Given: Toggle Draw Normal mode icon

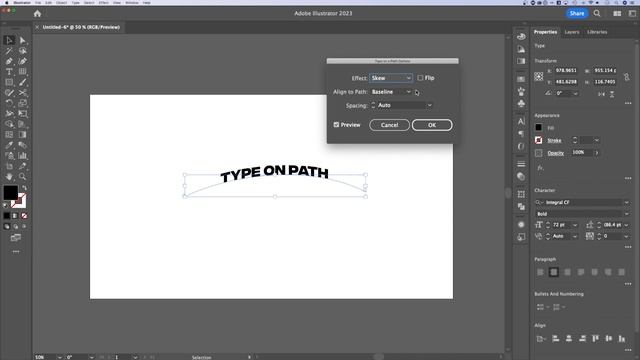Looking at the screenshot, I should (x=7, y=227).
